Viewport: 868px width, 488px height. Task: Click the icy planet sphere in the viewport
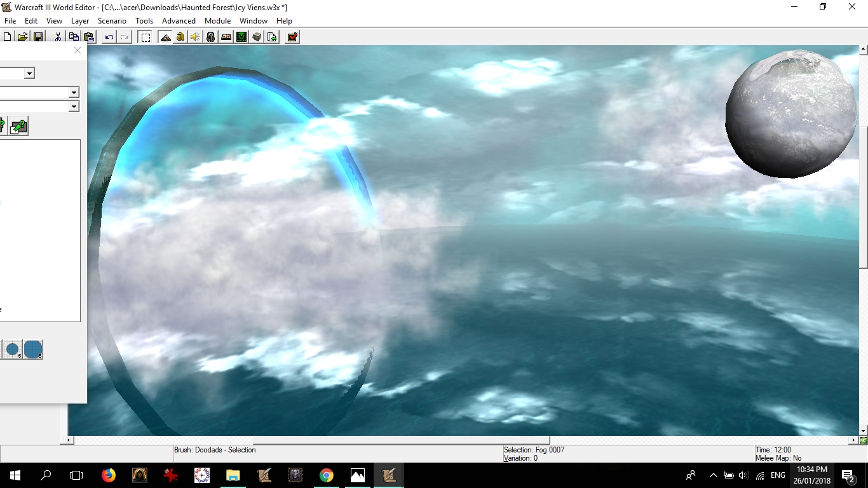coord(791,113)
